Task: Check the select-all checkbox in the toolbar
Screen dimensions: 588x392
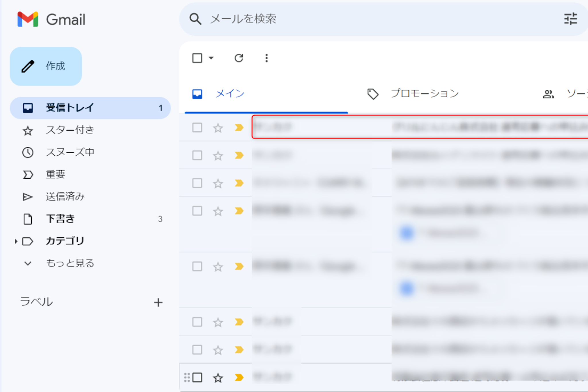Action: [197, 58]
